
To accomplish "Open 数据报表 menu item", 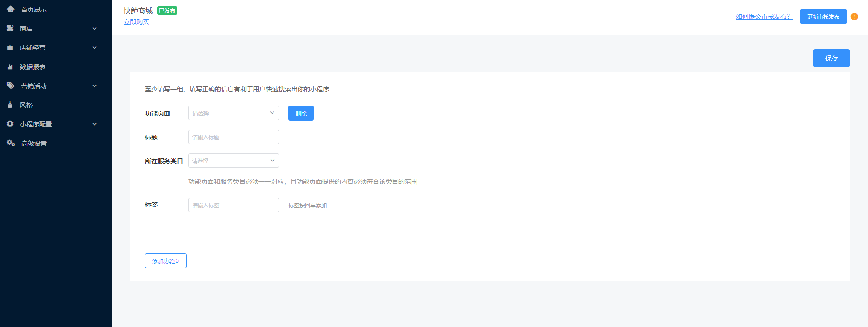I will click(33, 67).
